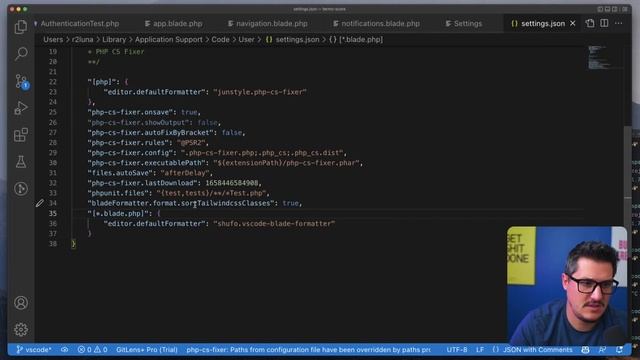640x360 pixels.
Task: Click Users in the breadcrumb
Action: click(x=53, y=40)
